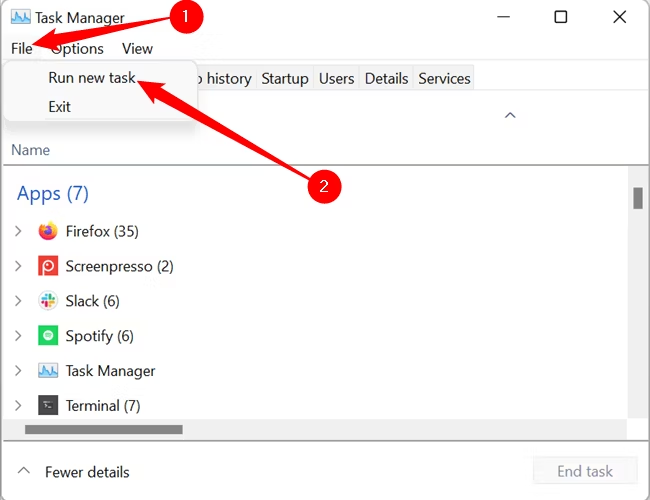Select Run new task from File menu

point(91,77)
